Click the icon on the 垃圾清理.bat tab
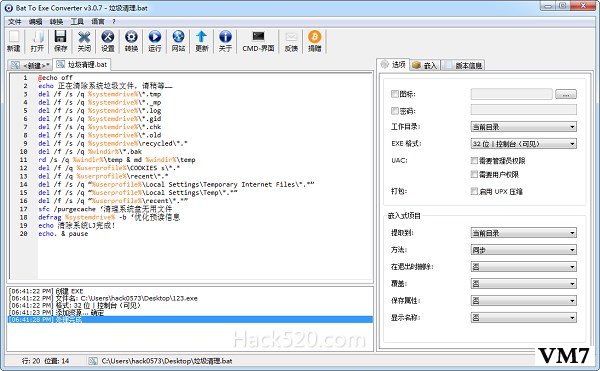 coord(60,64)
